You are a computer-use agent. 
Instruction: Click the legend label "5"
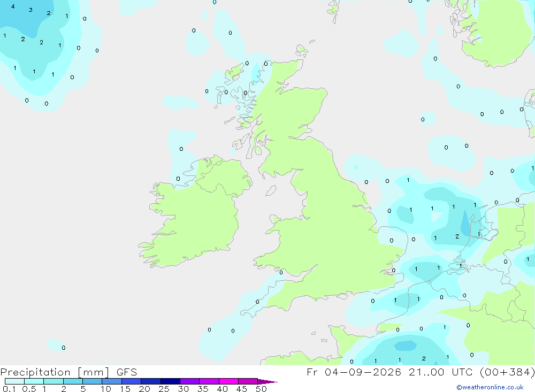click(83, 389)
